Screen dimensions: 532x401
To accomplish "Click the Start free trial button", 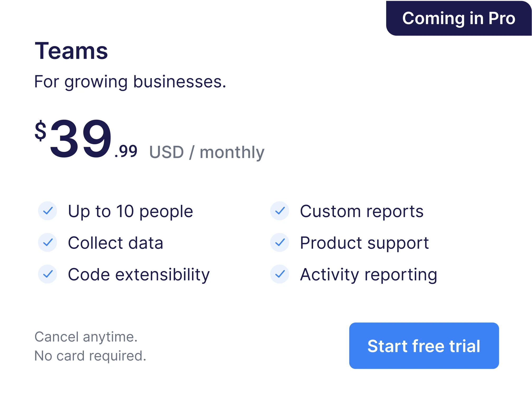I will pos(424,345).
